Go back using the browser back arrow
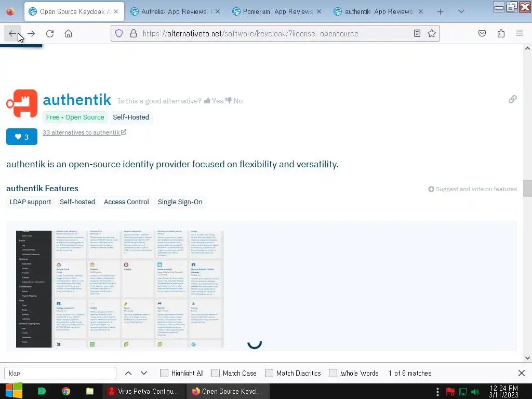 (x=12, y=34)
